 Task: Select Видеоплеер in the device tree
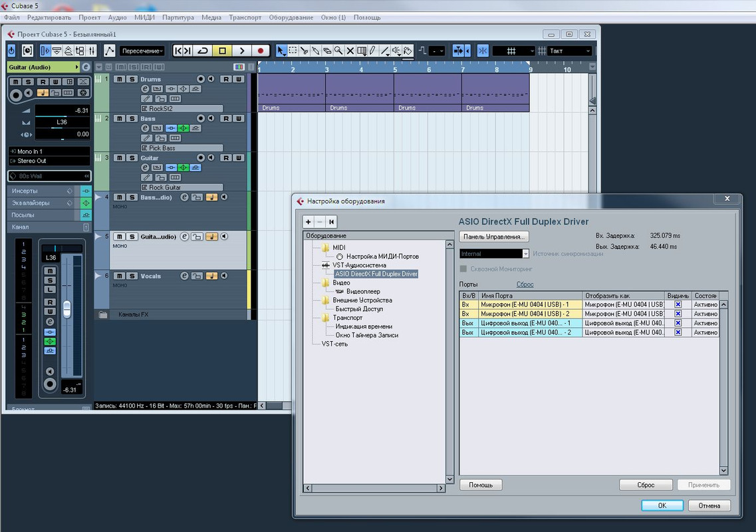[x=363, y=291]
